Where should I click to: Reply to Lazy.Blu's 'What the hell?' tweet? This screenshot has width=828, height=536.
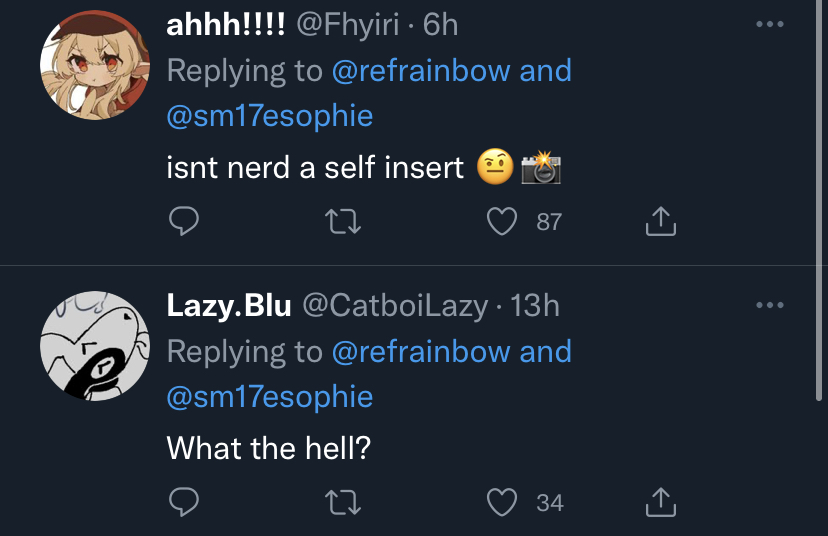point(184,502)
